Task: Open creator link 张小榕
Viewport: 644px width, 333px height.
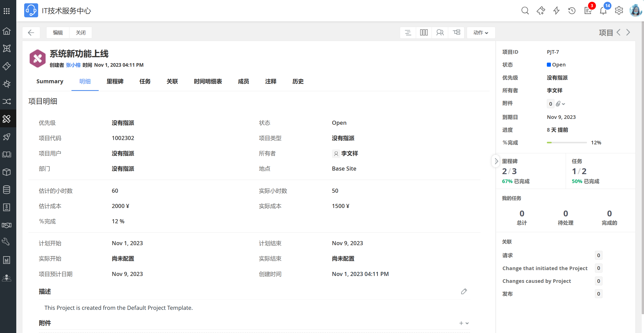Action: (73, 65)
